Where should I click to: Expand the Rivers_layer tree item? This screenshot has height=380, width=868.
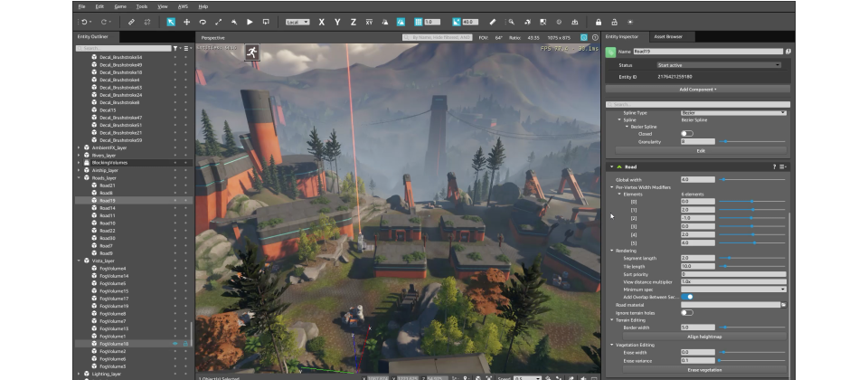tap(79, 156)
